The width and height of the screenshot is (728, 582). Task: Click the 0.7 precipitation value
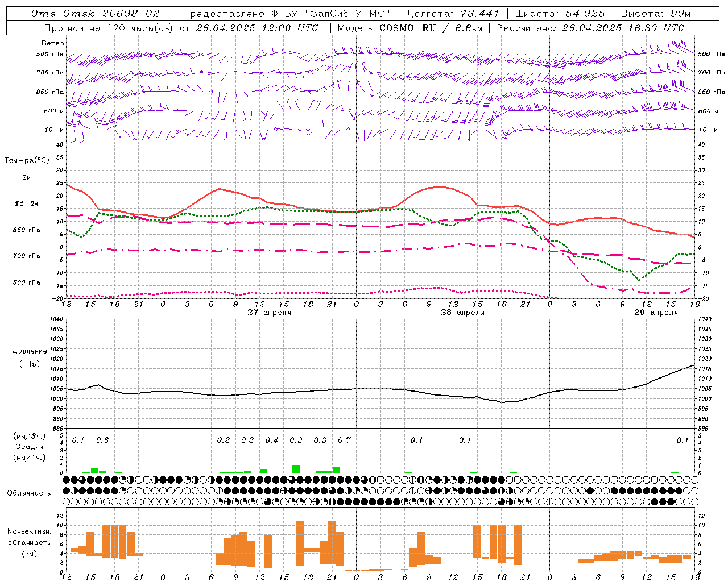344,440
